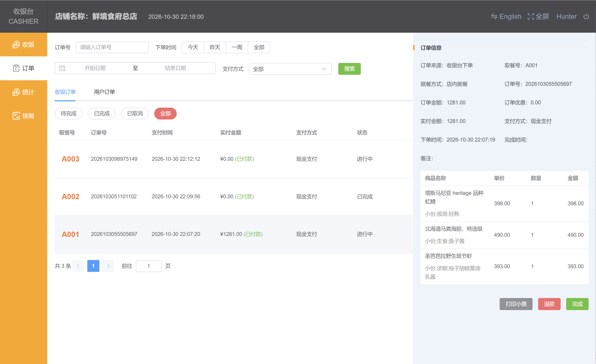
Task: Click the calendar icon in the date range
Action: coord(62,68)
